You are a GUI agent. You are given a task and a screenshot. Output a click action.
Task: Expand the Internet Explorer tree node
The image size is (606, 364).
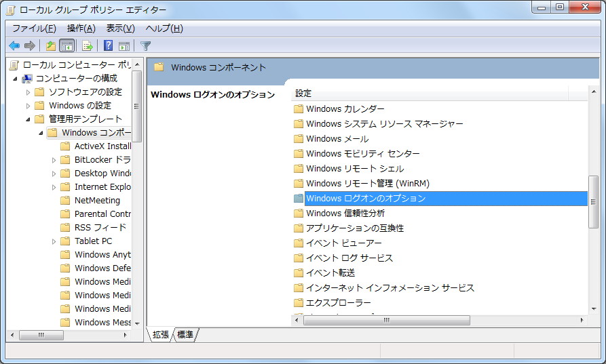pos(54,187)
